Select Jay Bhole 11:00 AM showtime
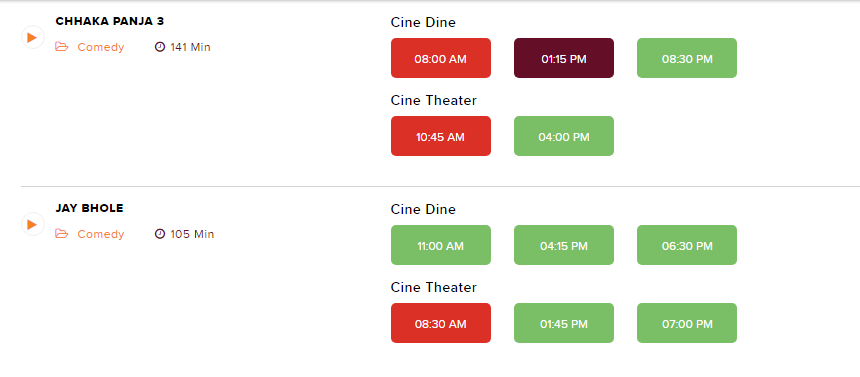This screenshot has width=860, height=377. point(441,245)
